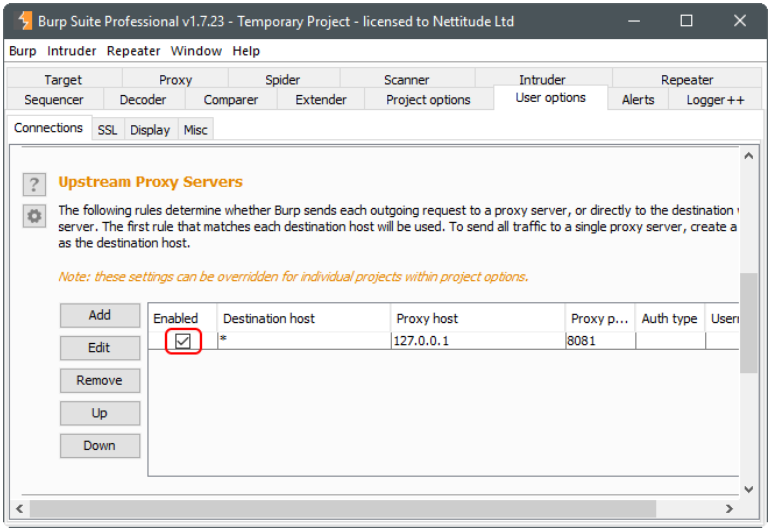Click the Destination host column header
Screen dimensions: 768x528
pos(303,318)
